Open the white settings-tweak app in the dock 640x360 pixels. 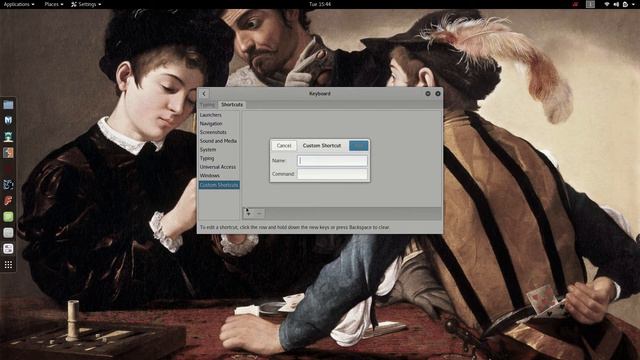pos(8,249)
